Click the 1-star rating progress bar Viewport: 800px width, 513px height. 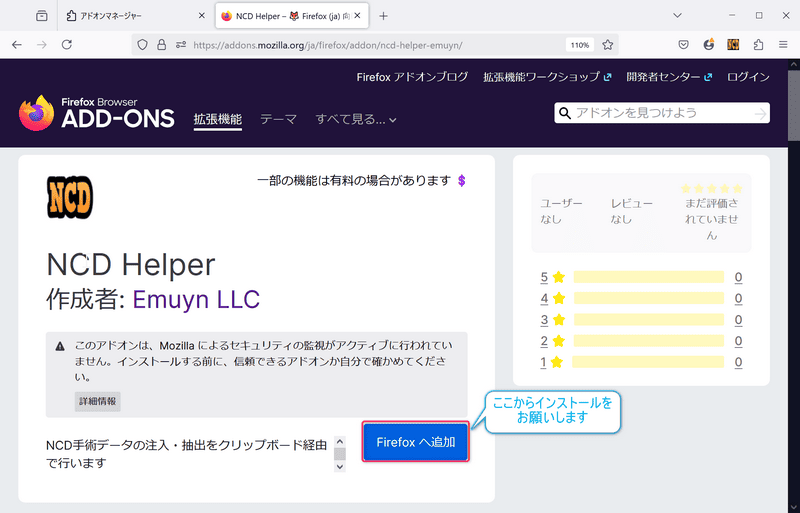648,362
